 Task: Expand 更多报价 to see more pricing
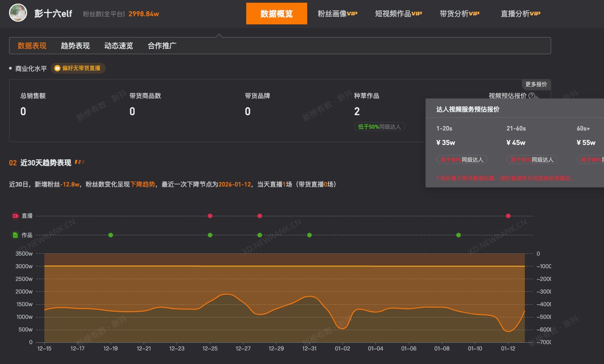(536, 84)
